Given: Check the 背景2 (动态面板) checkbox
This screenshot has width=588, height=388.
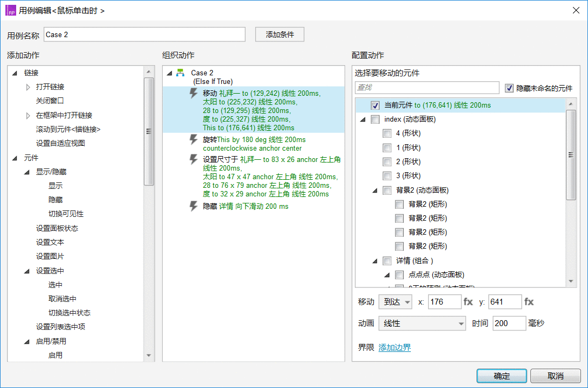Looking at the screenshot, I should pos(387,191).
